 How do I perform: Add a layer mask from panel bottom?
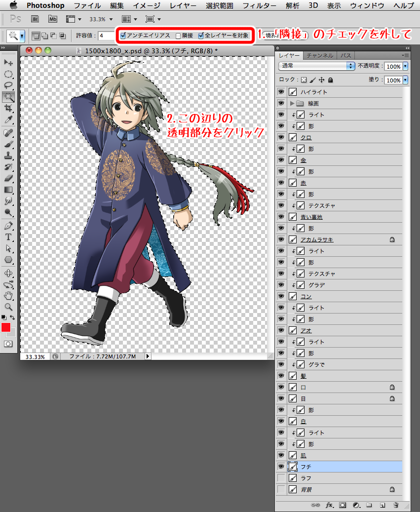[x=343, y=505]
